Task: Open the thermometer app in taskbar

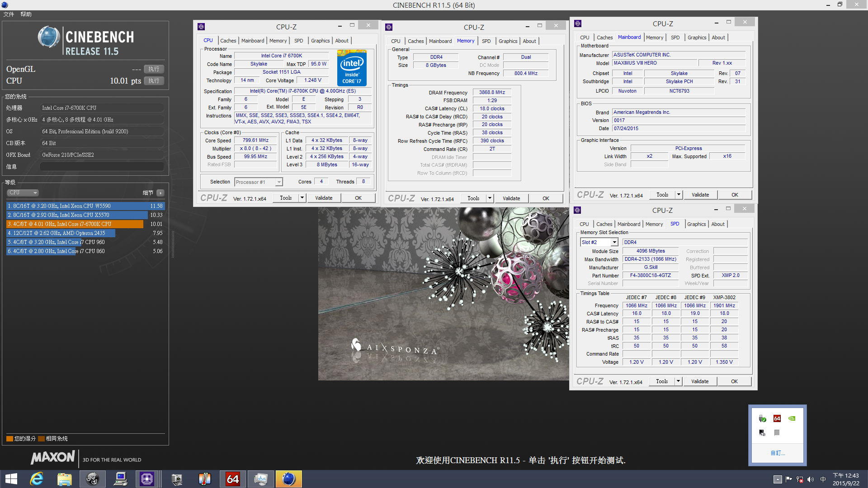Action: pos(205,479)
